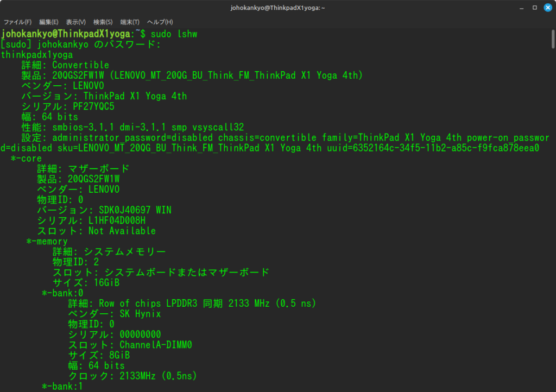The image size is (556, 392).
Task: Open the 端末(T) menu
Action: [130, 22]
